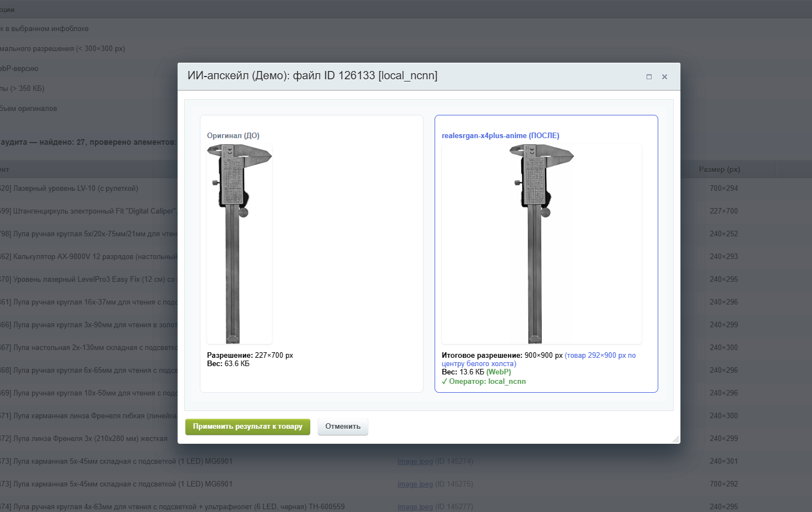This screenshot has width=812, height=512.
Task: Click the 700×292 size cell
Action: (724, 484)
